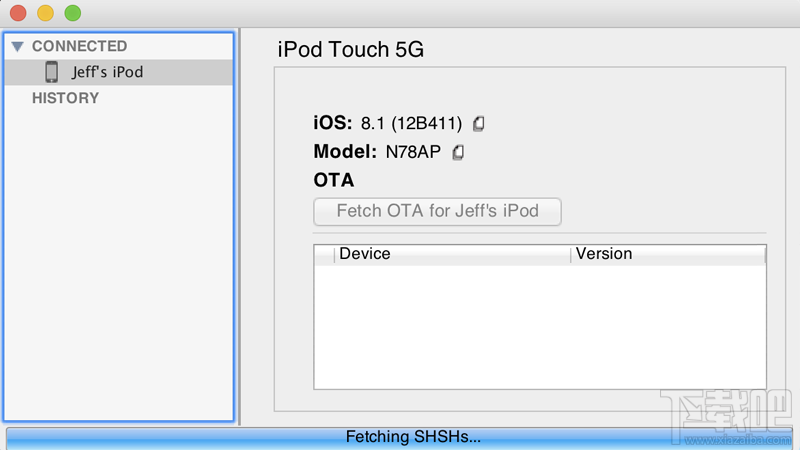This screenshot has width=800, height=450.
Task: Zoom the window with green button
Action: pos(72,13)
